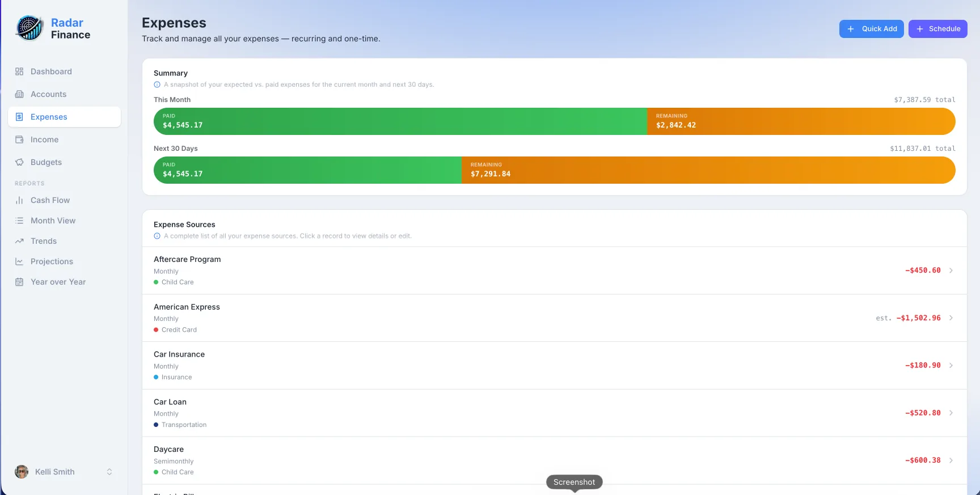Open the Dashboard page
980x495 pixels.
coord(64,71)
